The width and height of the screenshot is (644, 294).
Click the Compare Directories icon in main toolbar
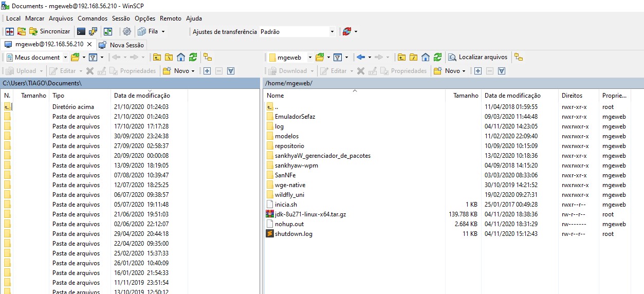coord(10,31)
